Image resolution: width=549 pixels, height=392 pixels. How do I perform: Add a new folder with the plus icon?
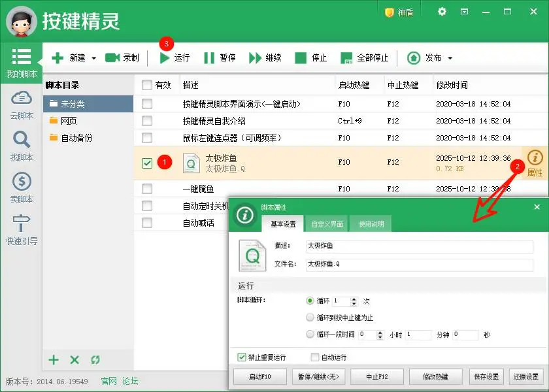[x=53, y=360]
